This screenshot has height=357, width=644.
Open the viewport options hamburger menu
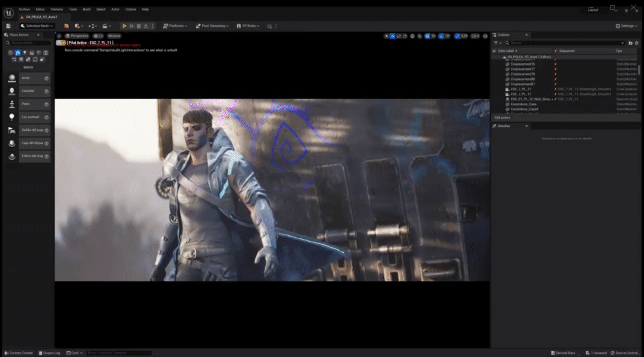pyautogui.click(x=59, y=35)
